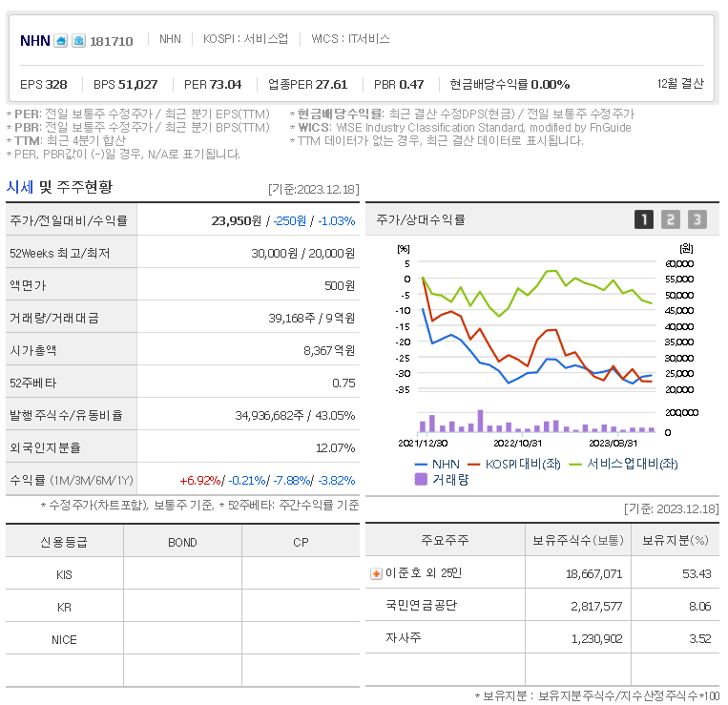Click the 18,667,071 shares value
728x705 pixels.
[x=593, y=574]
